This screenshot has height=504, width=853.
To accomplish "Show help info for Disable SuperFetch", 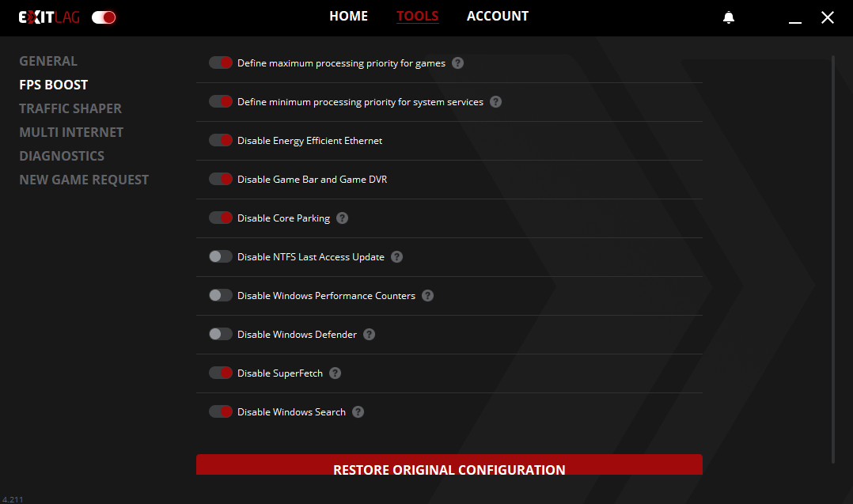I will [x=335, y=373].
